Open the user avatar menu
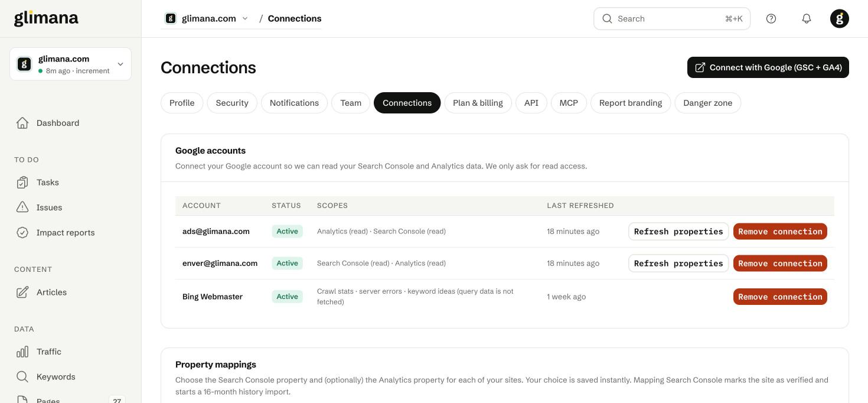The width and height of the screenshot is (868, 403). [x=840, y=19]
